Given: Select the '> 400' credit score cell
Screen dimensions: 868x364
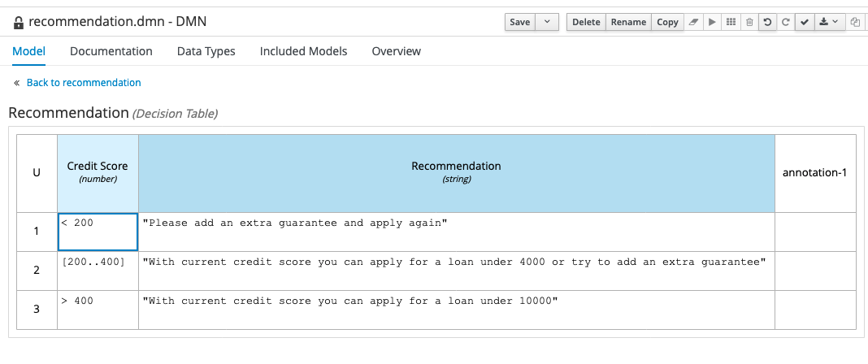Looking at the screenshot, I should point(98,310).
